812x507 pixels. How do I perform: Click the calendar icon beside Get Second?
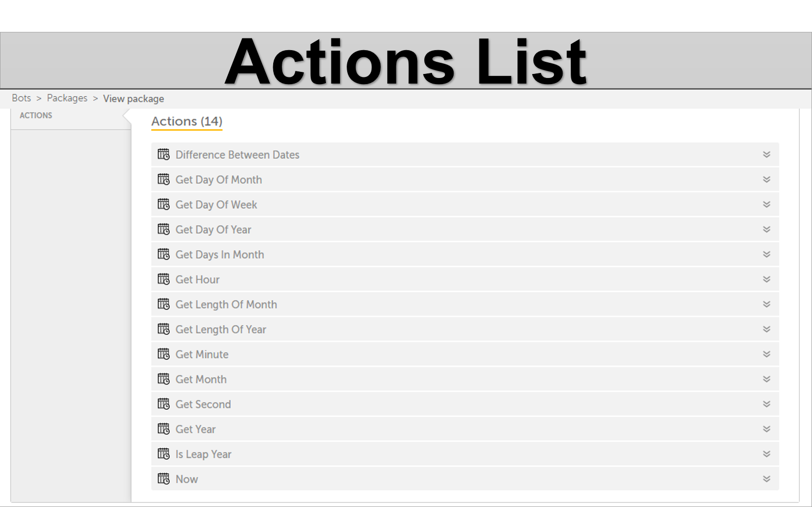[x=163, y=404]
